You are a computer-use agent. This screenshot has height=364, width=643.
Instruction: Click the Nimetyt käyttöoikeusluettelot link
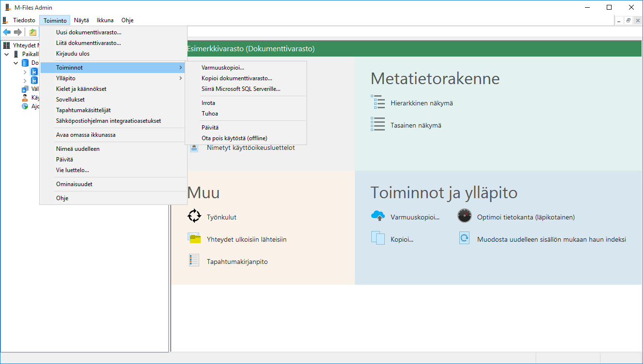pyautogui.click(x=250, y=148)
